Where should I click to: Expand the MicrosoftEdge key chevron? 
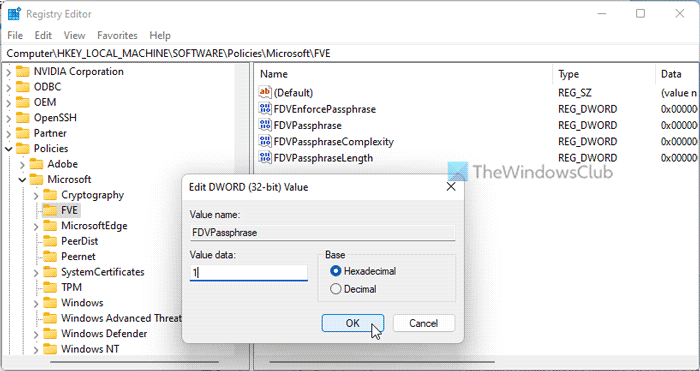[36, 226]
